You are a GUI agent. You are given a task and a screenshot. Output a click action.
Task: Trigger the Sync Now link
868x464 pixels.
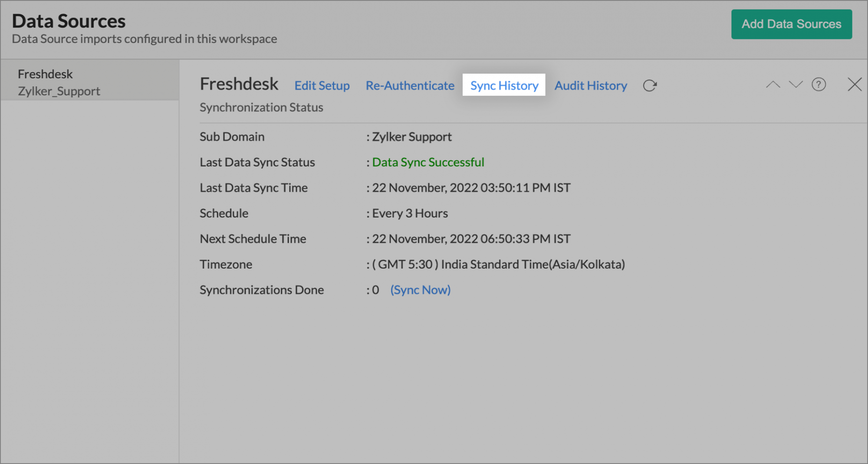pos(420,290)
